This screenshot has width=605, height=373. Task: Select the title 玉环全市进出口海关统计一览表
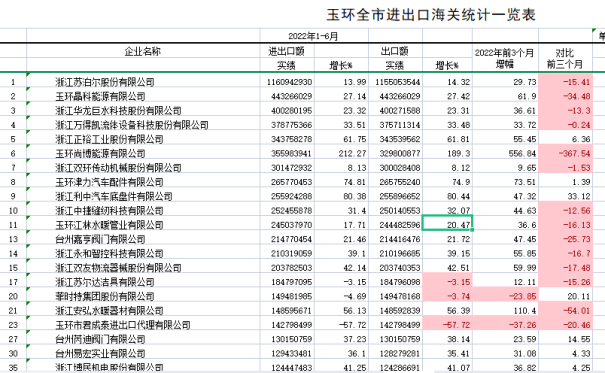[431, 15]
